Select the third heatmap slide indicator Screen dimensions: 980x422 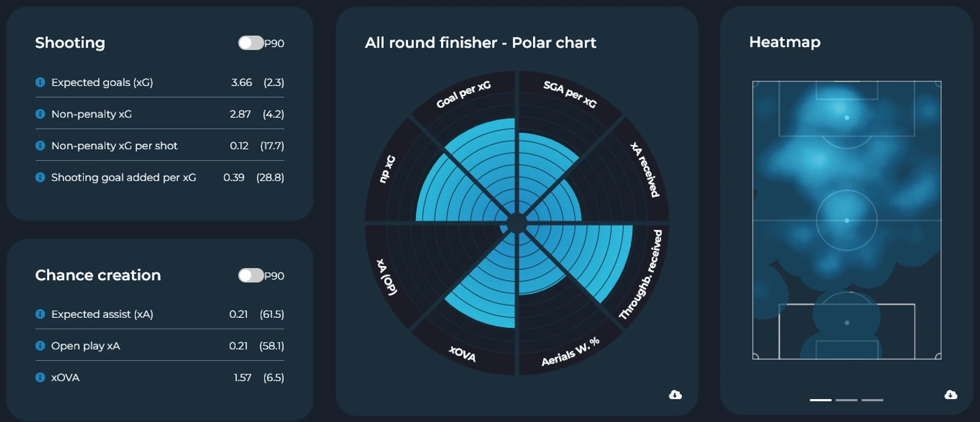click(x=873, y=400)
